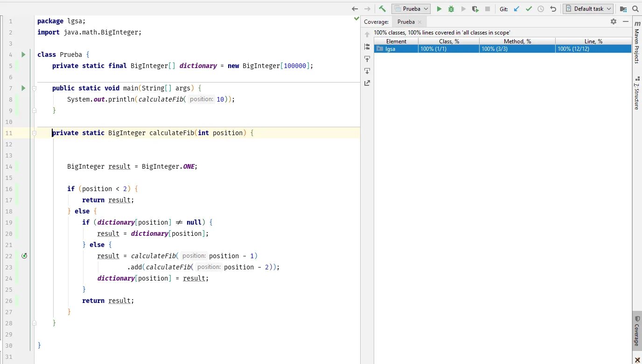This screenshot has height=364, width=642.
Task: Click run gutter arrow beside class Prueba
Action: point(23,55)
